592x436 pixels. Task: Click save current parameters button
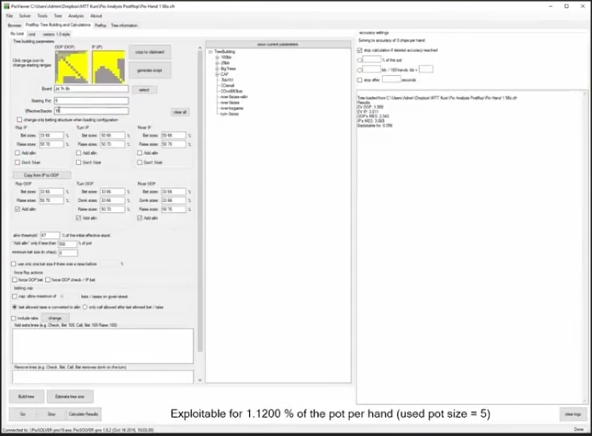click(278, 44)
